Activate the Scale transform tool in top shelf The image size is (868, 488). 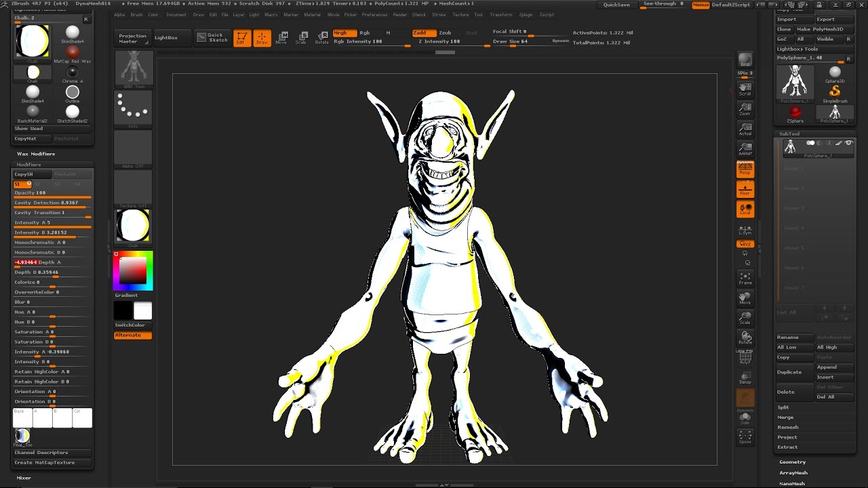(302, 38)
